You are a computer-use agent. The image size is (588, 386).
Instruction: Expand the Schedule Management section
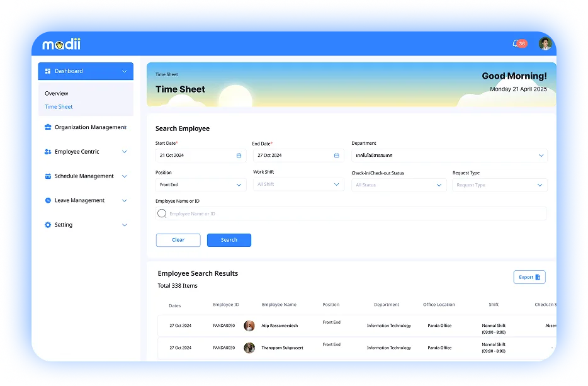125,176
